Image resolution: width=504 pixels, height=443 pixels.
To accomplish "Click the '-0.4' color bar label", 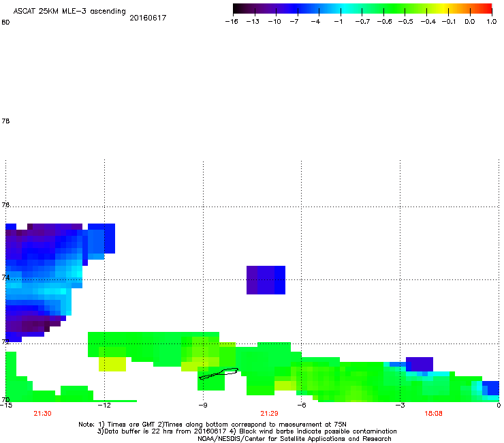I will point(428,22).
